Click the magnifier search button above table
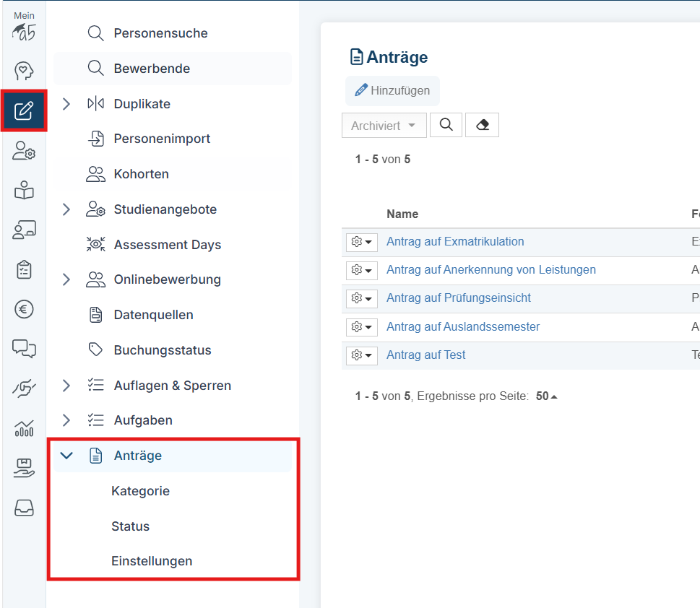This screenshot has width=700, height=608. point(446,125)
